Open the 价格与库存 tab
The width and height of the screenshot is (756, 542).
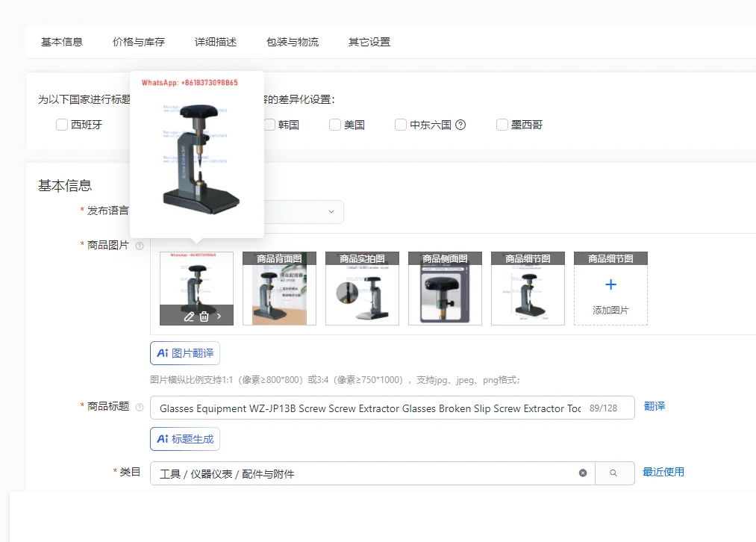(x=139, y=42)
